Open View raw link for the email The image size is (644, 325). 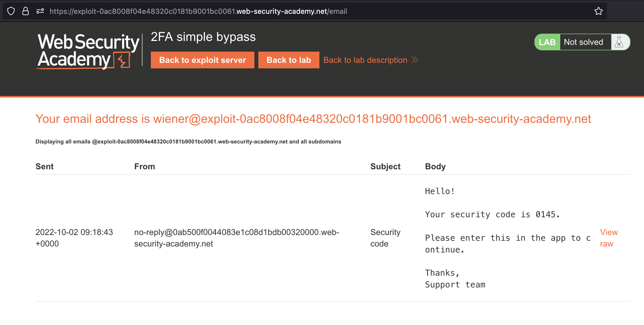[609, 238]
